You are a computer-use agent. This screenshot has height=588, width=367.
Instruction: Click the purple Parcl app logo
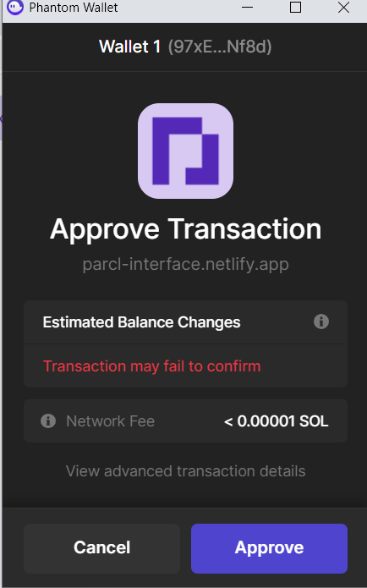(x=185, y=151)
